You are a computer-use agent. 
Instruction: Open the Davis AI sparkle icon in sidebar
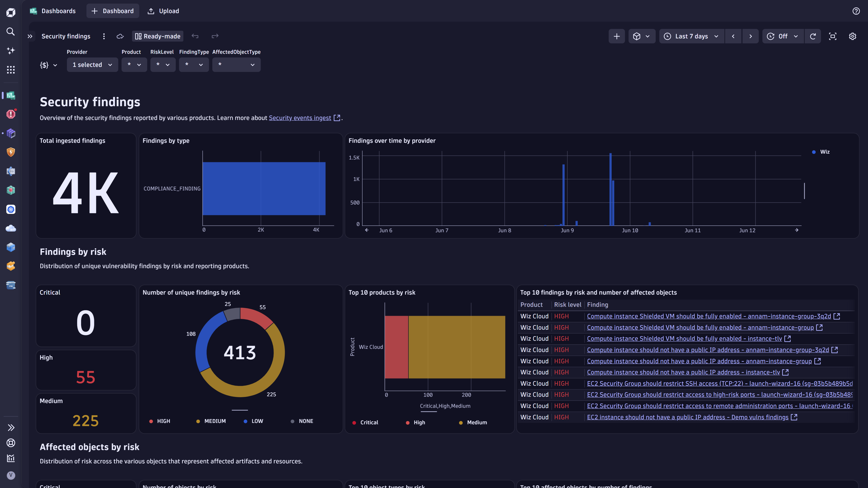pyautogui.click(x=11, y=51)
